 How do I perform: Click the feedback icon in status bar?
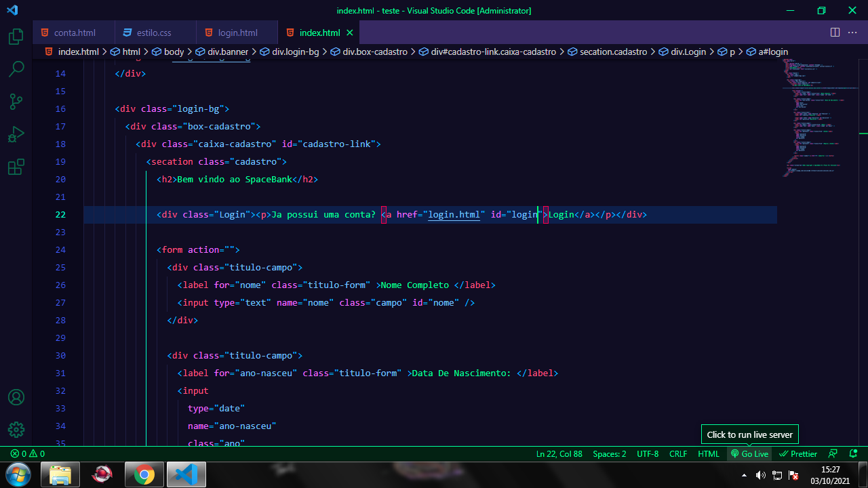[x=833, y=454]
